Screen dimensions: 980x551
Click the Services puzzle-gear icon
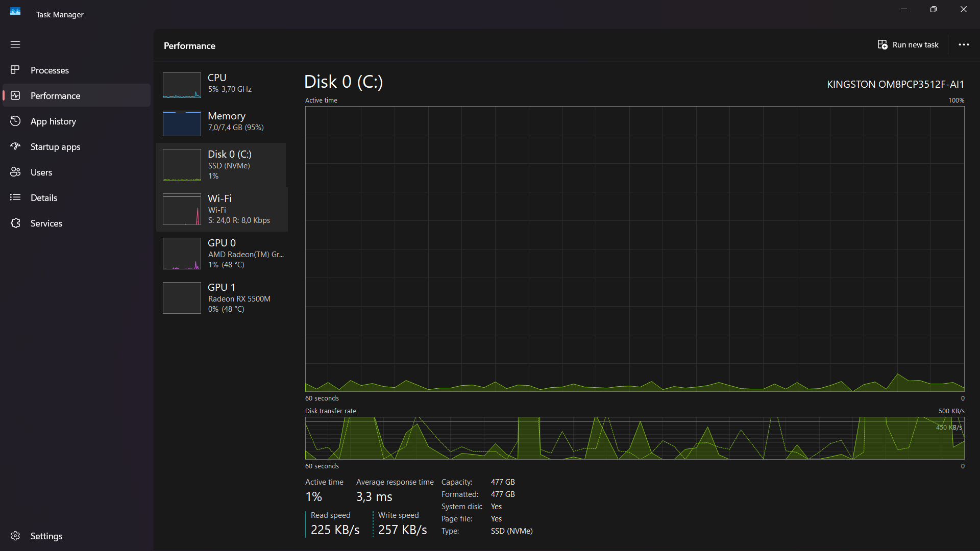(x=15, y=223)
